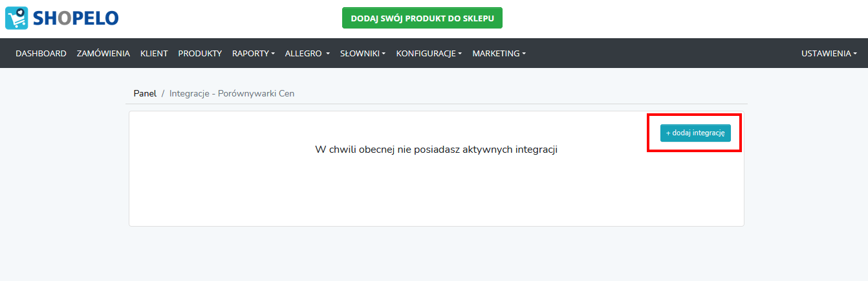Click the small caret arrow beside RAPORTY

[x=273, y=54]
